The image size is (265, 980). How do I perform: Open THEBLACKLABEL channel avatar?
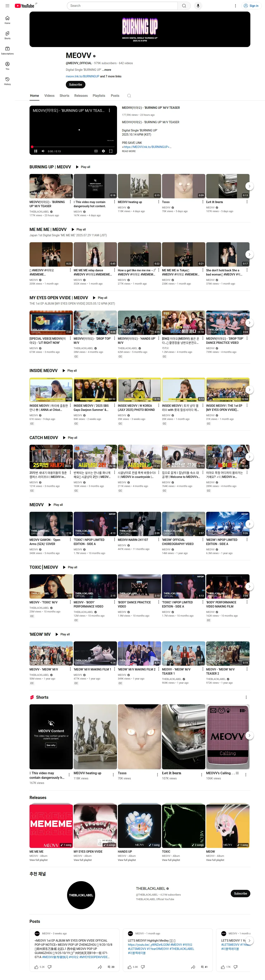[x=81, y=895]
